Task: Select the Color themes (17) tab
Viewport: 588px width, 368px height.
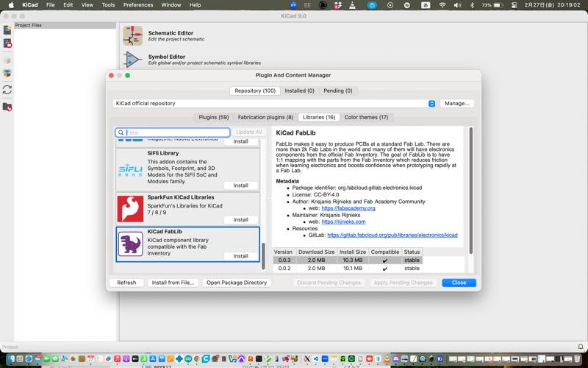Action: (366, 117)
